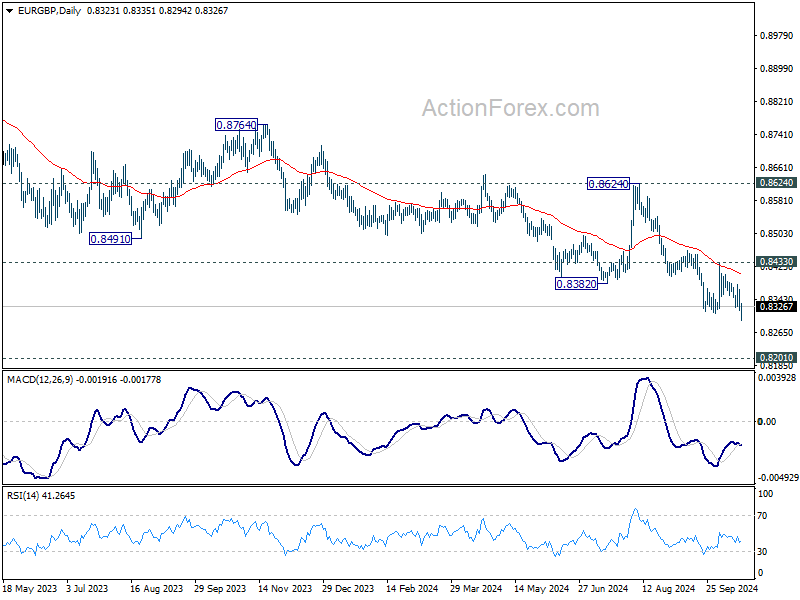
Task: Click the 0.89790 price axis value
Action: click(777, 36)
